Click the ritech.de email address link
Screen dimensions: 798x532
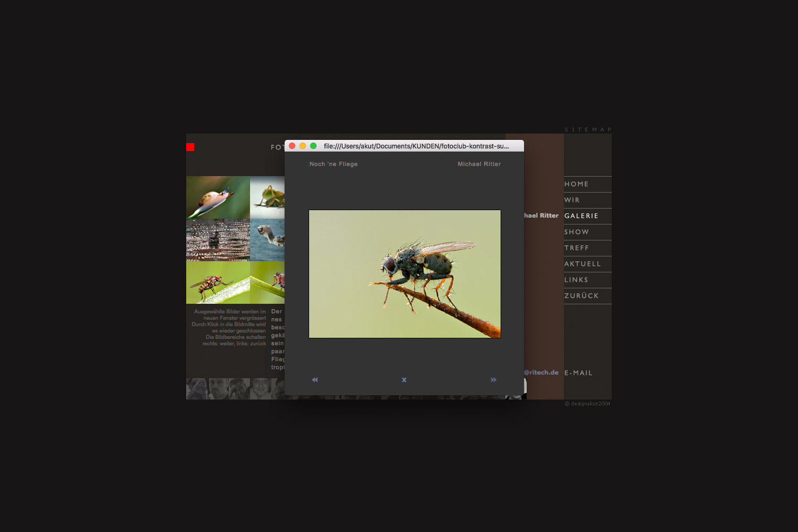[x=542, y=372]
